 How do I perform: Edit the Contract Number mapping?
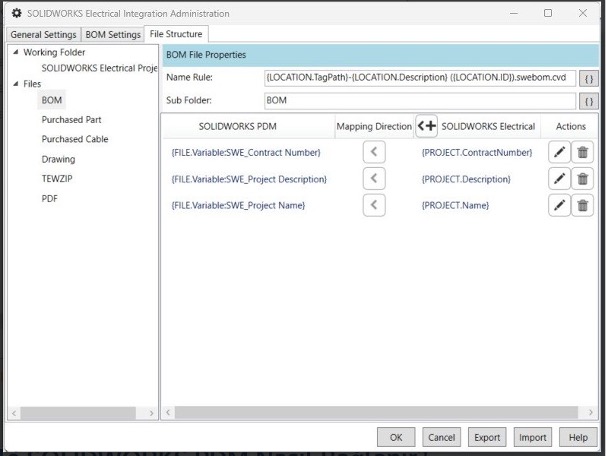coord(559,152)
